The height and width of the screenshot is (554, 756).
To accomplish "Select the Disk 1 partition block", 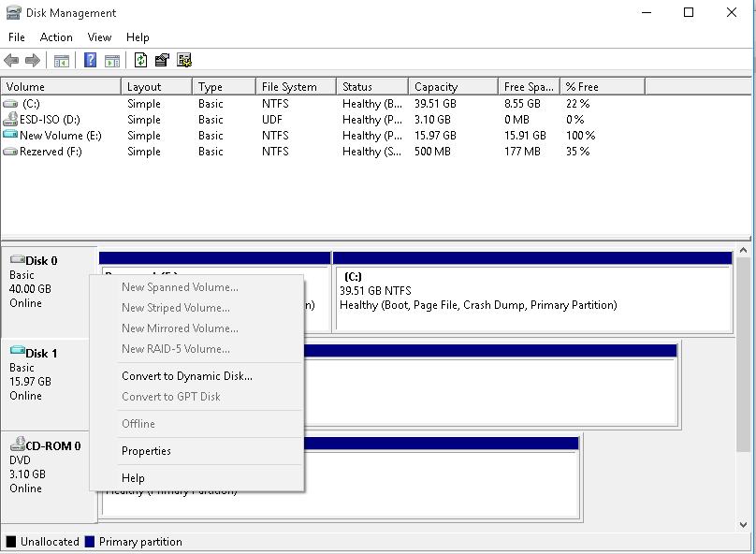I will [x=490, y=386].
